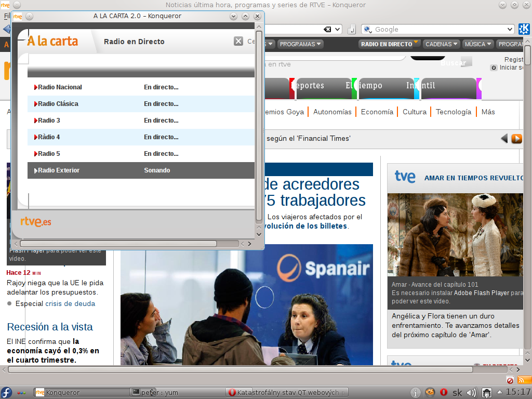Go to Tecnología news topic
The image size is (532, 399).
tap(453, 112)
